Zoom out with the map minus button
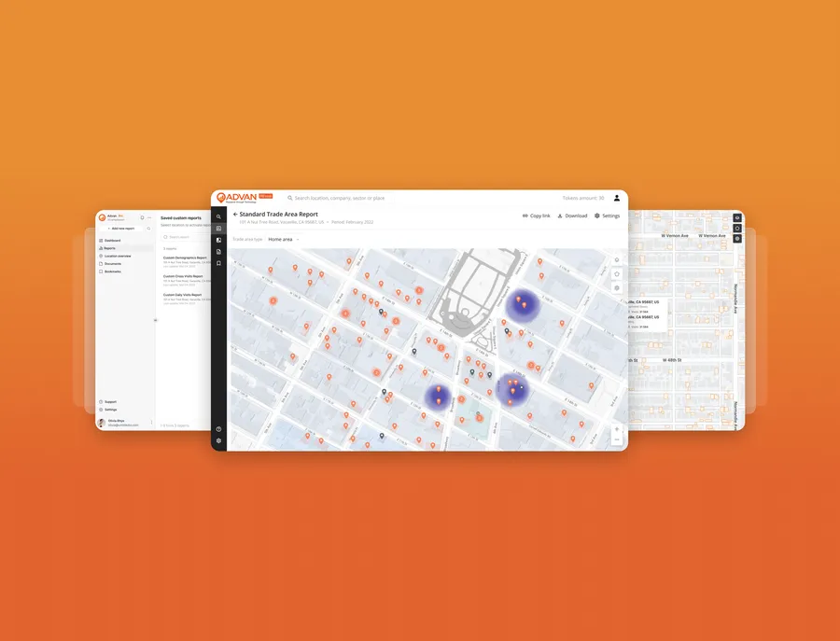The width and height of the screenshot is (840, 641). click(x=617, y=439)
